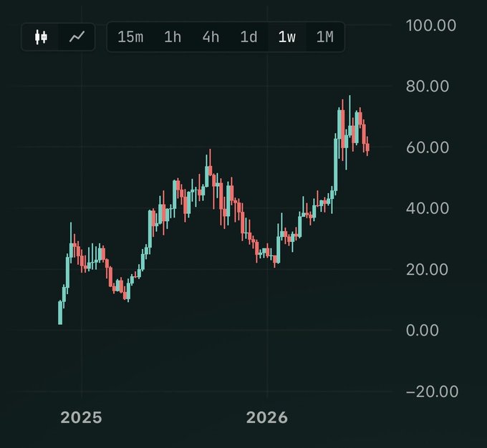Click the 20.00 price axis label
The height and width of the screenshot is (448, 487).
427,269
